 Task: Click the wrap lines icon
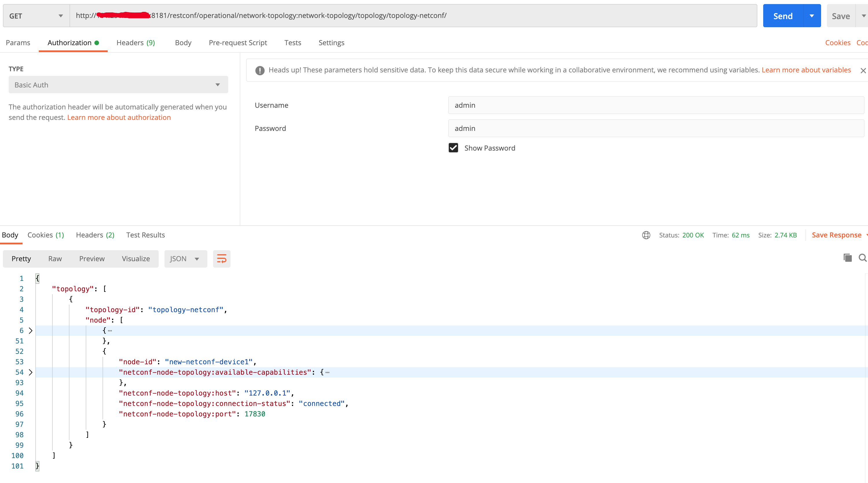(221, 259)
